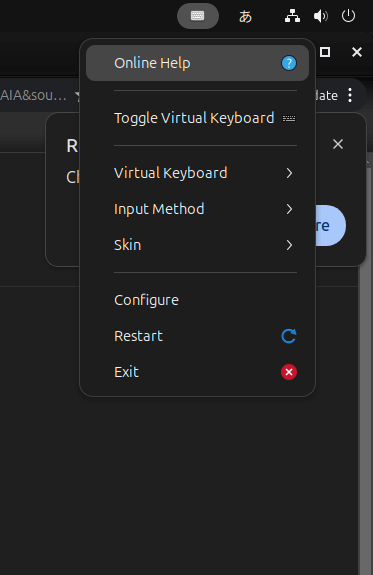This screenshot has width=373, height=575.
Task: Select the Online Help menu entry
Action: (x=197, y=63)
